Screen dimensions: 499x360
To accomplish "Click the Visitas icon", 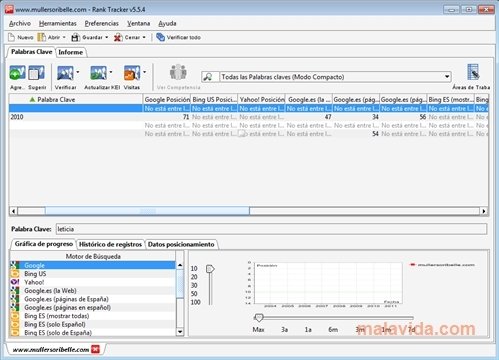I will pyautogui.click(x=132, y=73).
